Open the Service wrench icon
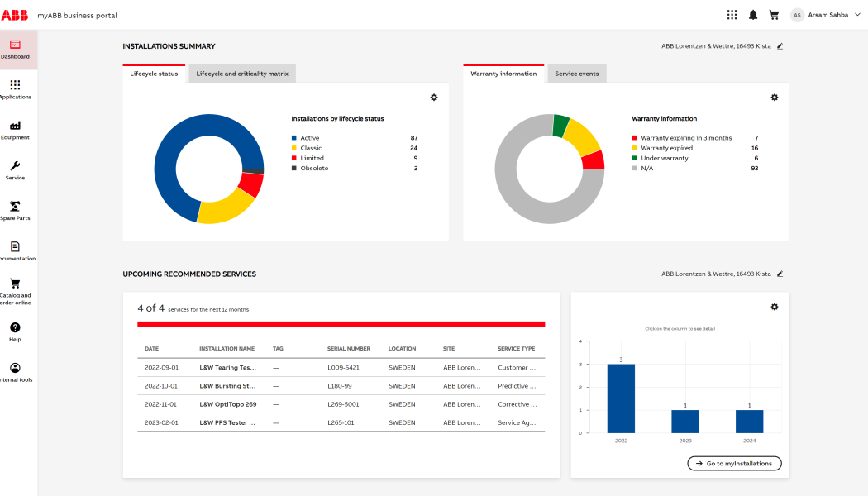 tap(15, 166)
